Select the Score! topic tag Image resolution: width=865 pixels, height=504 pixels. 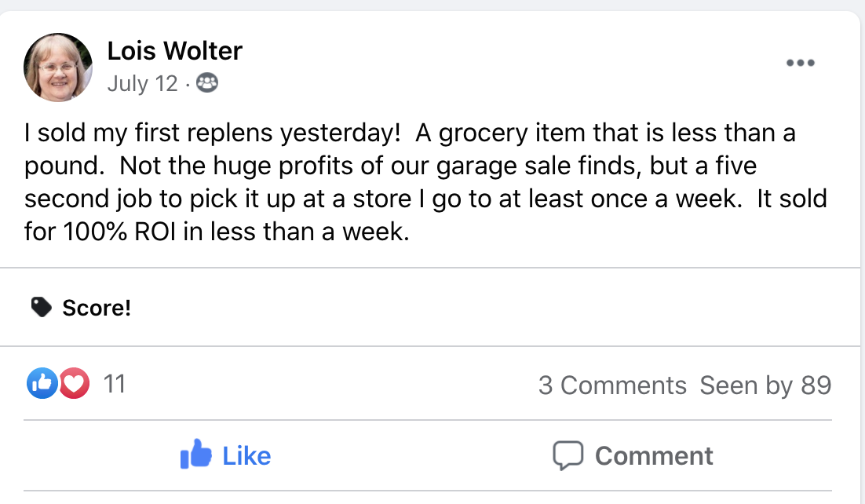coord(97,308)
